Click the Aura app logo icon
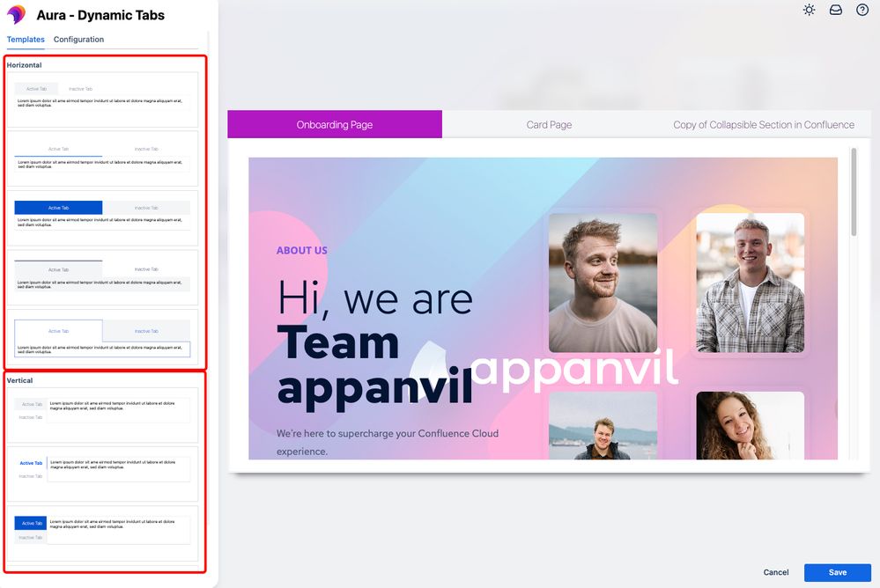Viewport: 880px width, 588px height. point(16,15)
